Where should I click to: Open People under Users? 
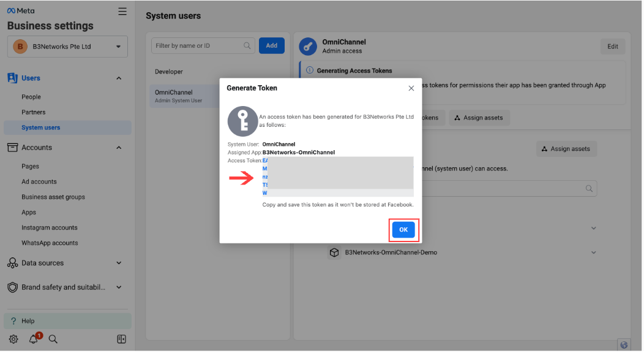coord(31,97)
